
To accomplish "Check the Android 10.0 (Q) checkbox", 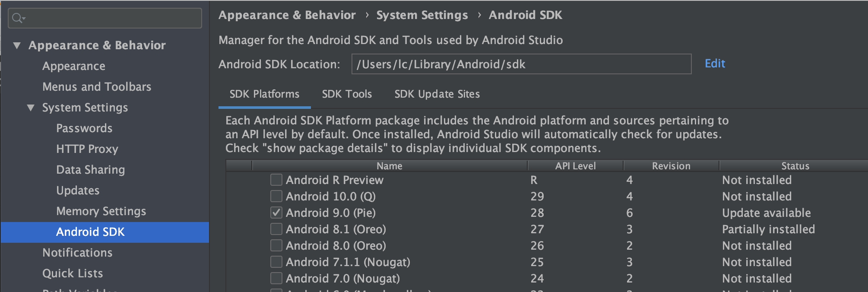I will pyautogui.click(x=276, y=196).
